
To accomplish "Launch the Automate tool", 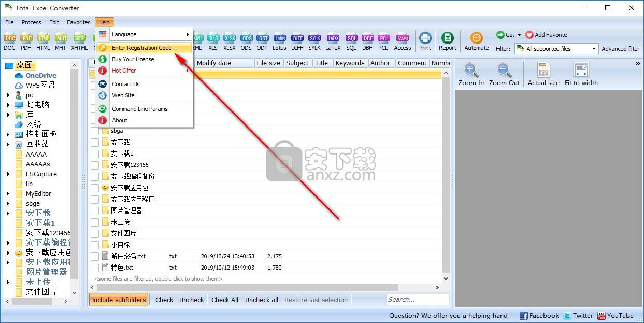I will click(x=477, y=41).
